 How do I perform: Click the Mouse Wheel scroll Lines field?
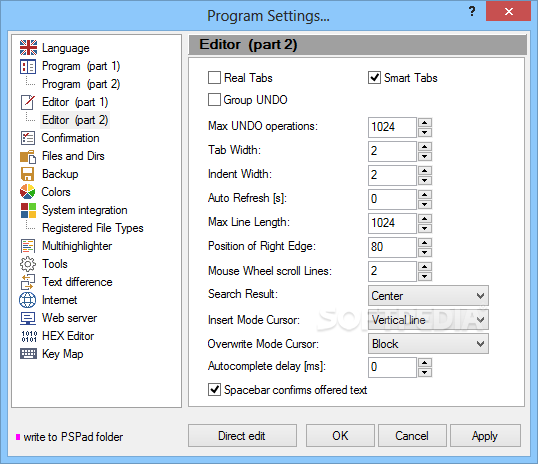(393, 271)
